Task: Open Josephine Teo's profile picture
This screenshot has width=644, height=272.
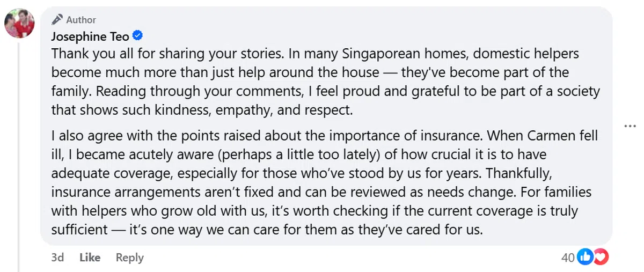Action: [19, 23]
